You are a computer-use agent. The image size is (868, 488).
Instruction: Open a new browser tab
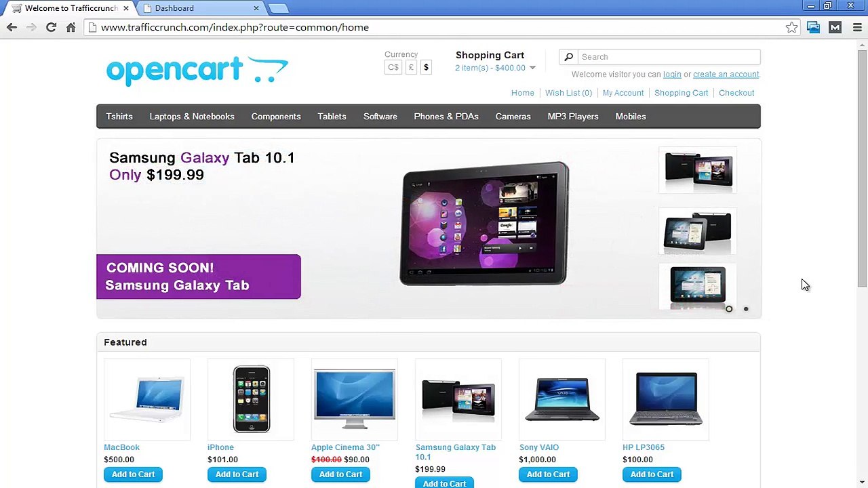(278, 8)
